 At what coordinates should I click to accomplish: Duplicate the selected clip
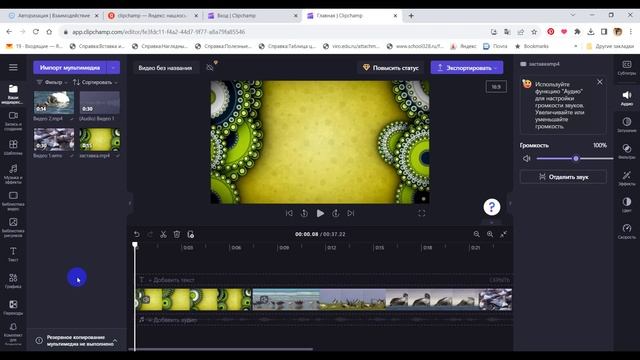point(190,234)
